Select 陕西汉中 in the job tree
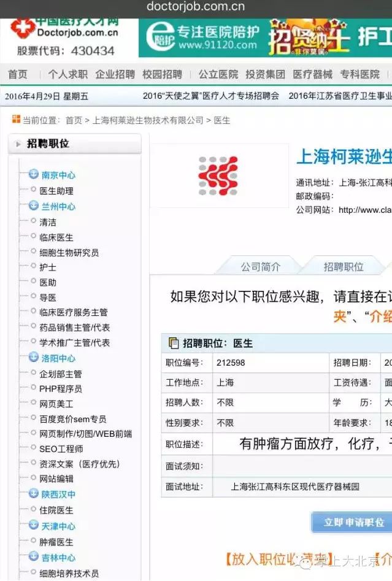Viewport: 392px width, 581px height. pos(58,494)
